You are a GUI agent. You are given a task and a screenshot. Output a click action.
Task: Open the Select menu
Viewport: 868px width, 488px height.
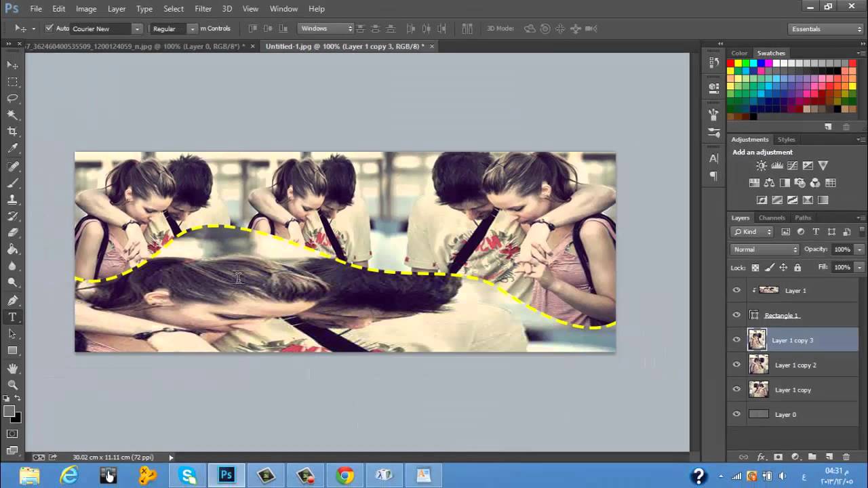tap(174, 9)
